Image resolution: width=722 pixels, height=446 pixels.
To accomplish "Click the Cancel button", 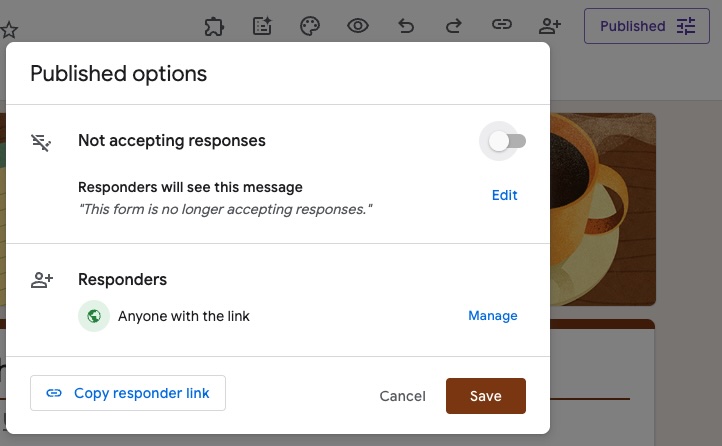I will click(402, 396).
